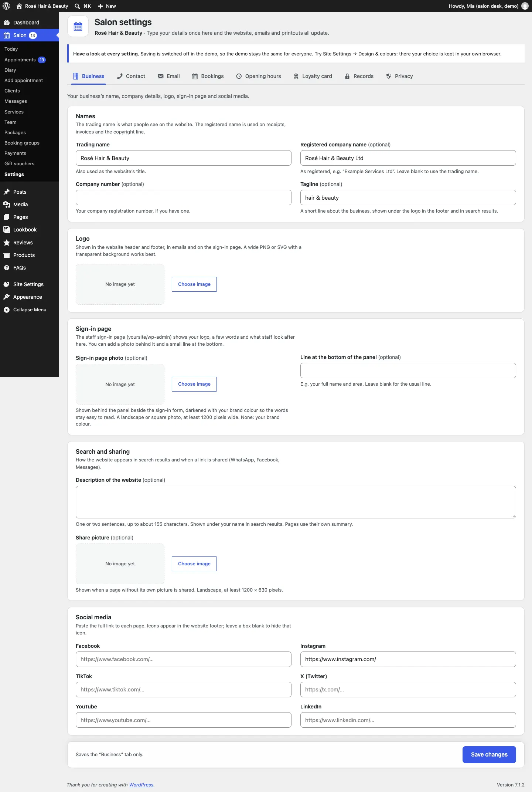
Task: Click the Site Settings icon
Action: pos(7,284)
